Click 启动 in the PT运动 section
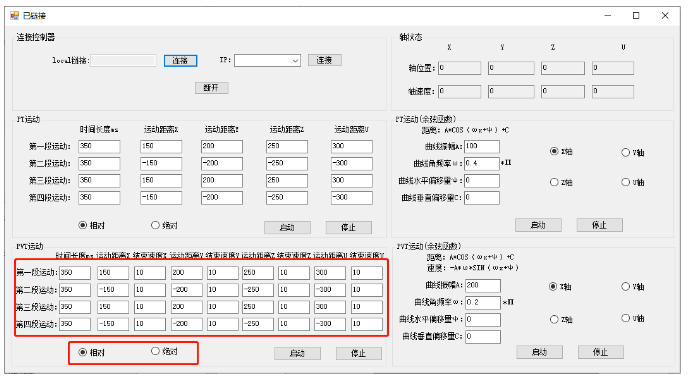Image resolution: width=688 pixels, height=380 pixels. pos(287,227)
